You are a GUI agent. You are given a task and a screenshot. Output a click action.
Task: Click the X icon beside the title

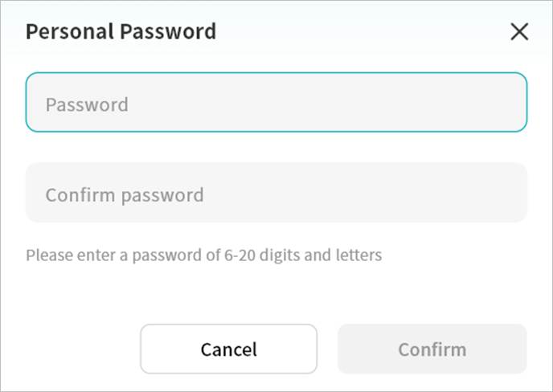519,32
